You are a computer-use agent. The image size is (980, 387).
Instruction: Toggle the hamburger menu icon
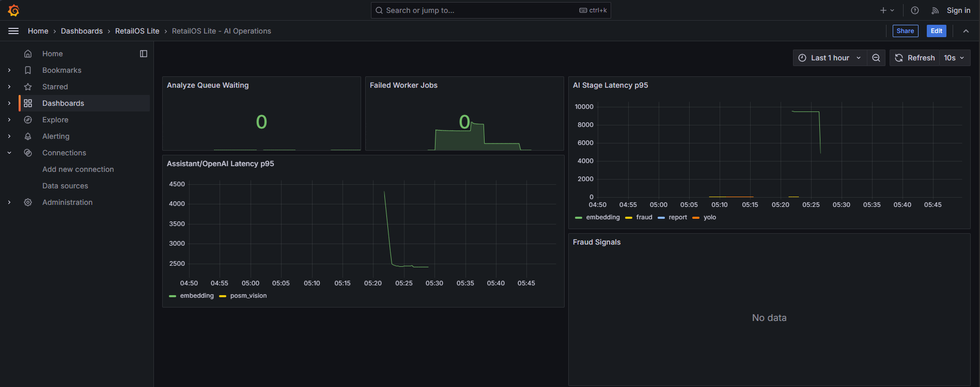pos(13,31)
